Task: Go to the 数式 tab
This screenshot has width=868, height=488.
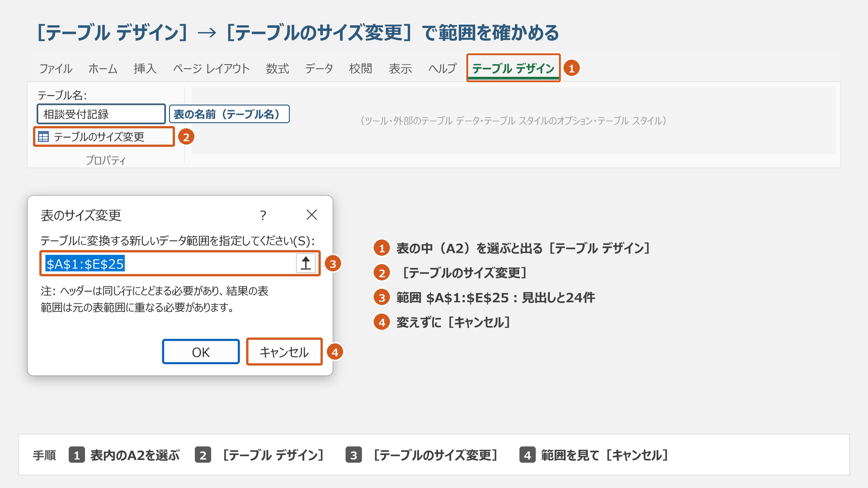Action: [277, 69]
